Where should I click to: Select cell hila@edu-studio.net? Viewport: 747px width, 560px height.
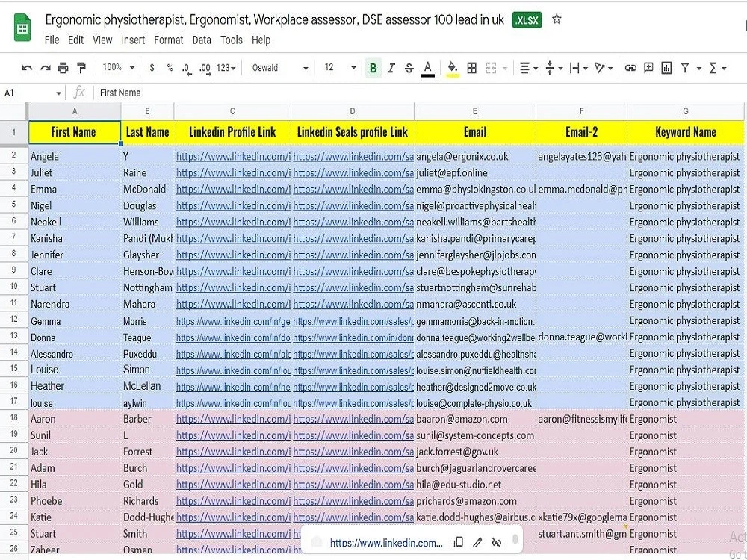click(x=475, y=485)
